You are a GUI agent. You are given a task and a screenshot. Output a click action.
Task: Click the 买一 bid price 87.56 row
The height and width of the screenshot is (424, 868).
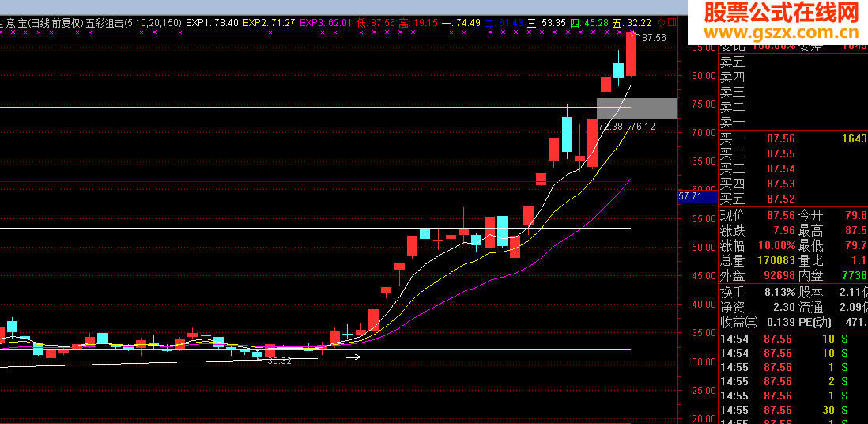point(793,138)
